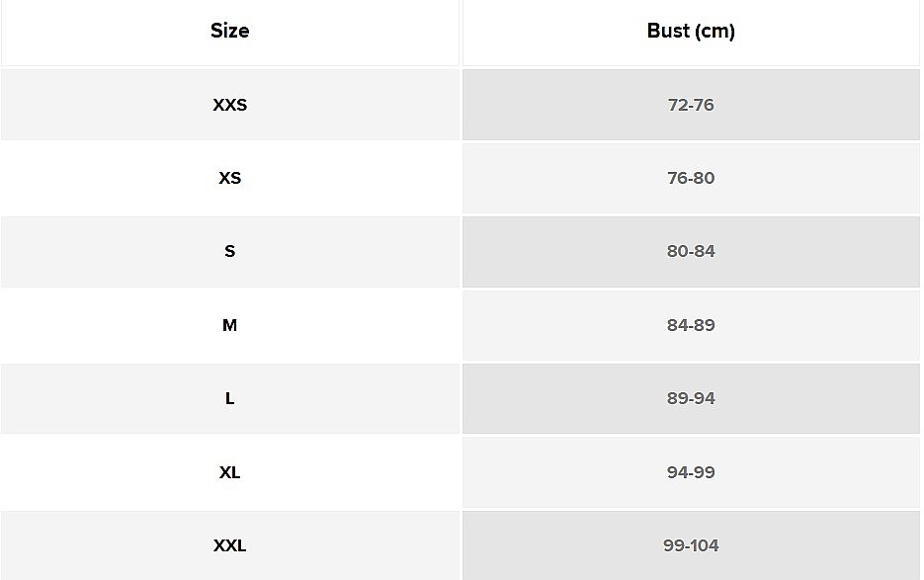This screenshot has width=924, height=580.
Task: Click the 89-94 bust measurement
Action: tap(691, 398)
